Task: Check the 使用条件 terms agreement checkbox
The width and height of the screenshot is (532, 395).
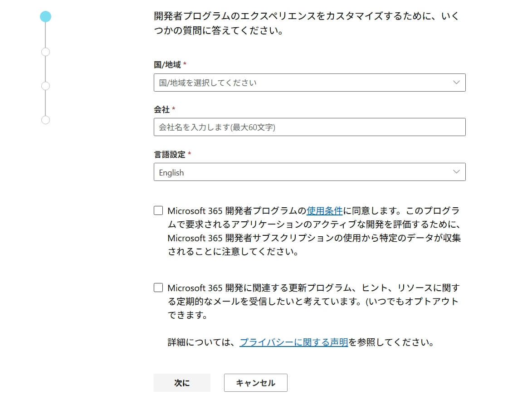Action: 158,210
